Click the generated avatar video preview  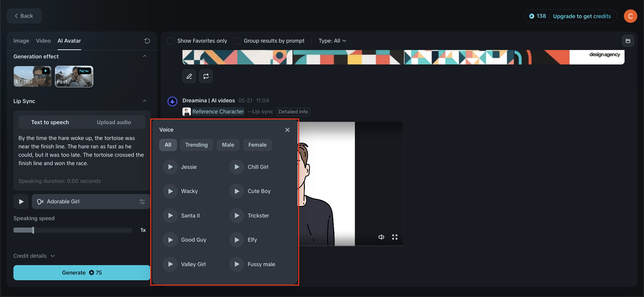pyautogui.click(x=350, y=184)
